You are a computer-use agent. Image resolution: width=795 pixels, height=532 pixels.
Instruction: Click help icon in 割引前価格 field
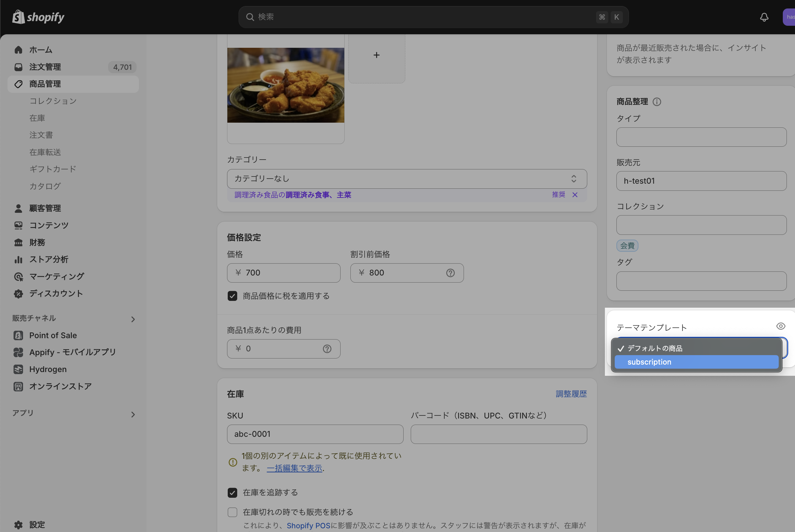(450, 273)
